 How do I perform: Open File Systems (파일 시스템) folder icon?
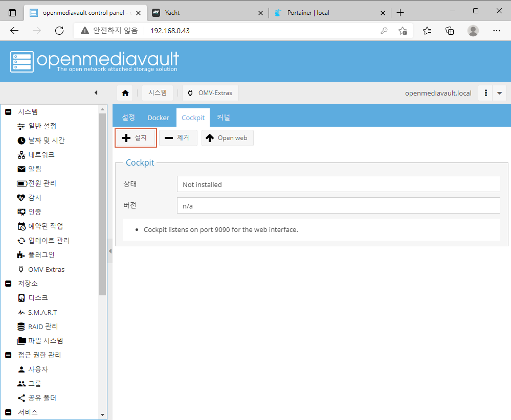[21, 341]
